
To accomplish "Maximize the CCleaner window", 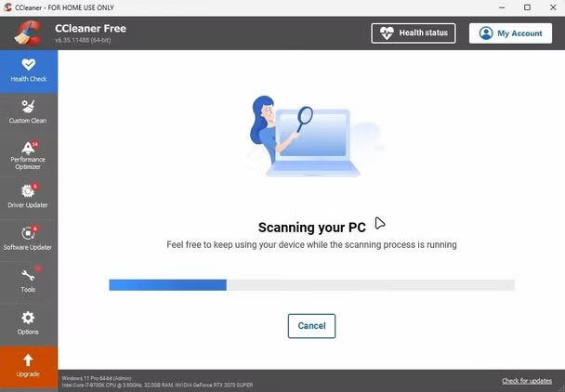I will [x=527, y=7].
